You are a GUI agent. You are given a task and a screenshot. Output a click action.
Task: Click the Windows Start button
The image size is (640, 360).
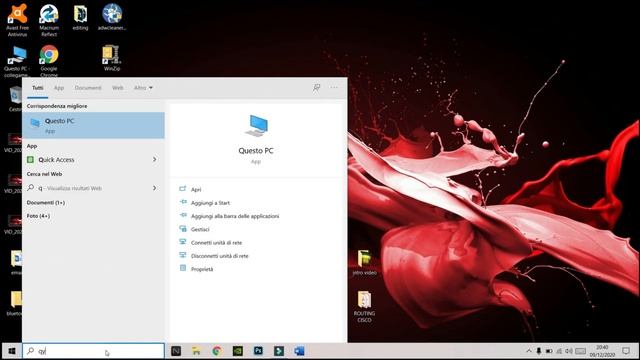click(12, 351)
